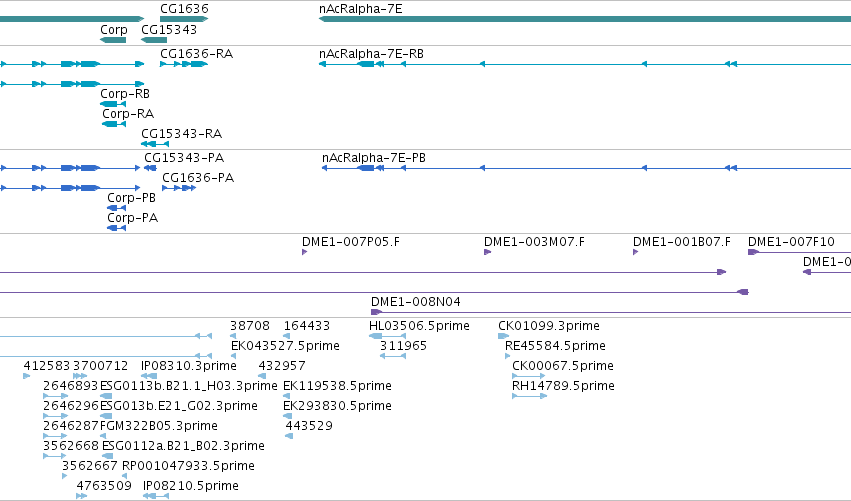This screenshot has width=851, height=501.
Task: Select the Corp-PB protein label
Action: coord(131,198)
